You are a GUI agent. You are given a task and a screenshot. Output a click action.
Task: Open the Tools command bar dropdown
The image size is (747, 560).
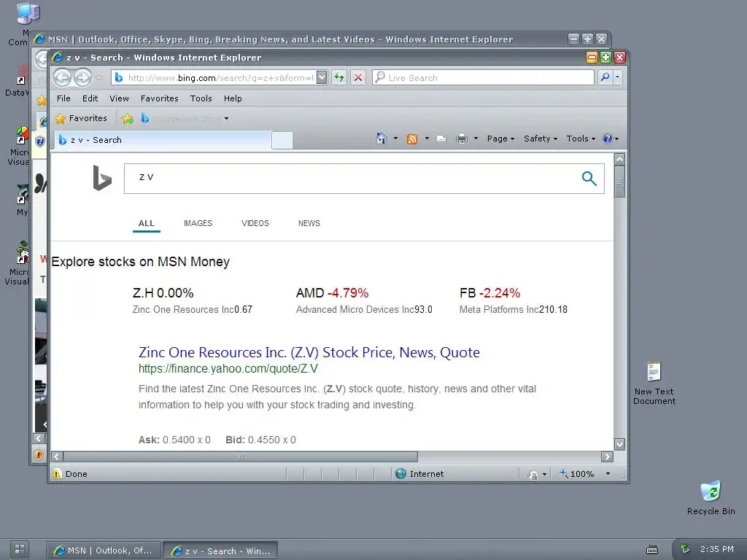coord(581,139)
